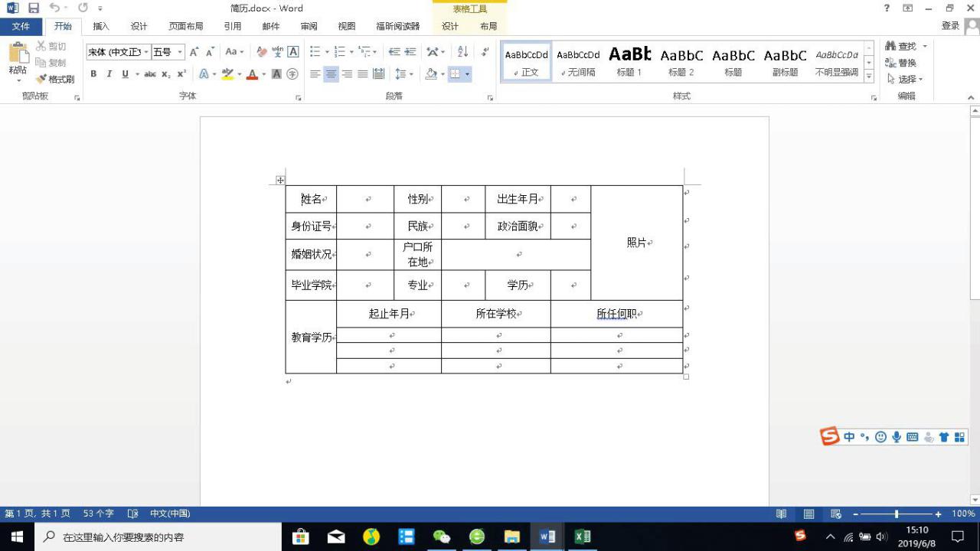Screen dimensions: 980x551
Task: Click the Enclose Characters (字) icon
Action: (292, 74)
